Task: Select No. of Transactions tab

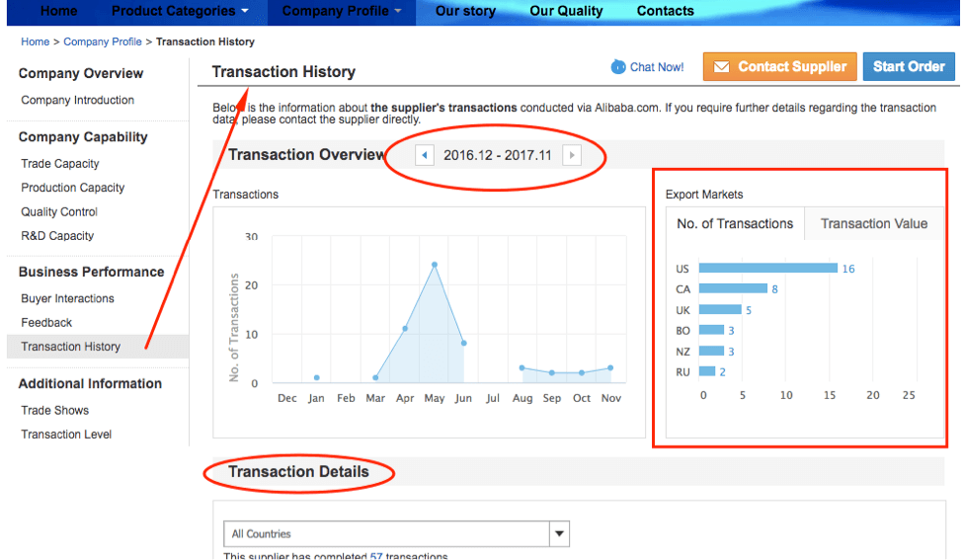Action: (735, 224)
